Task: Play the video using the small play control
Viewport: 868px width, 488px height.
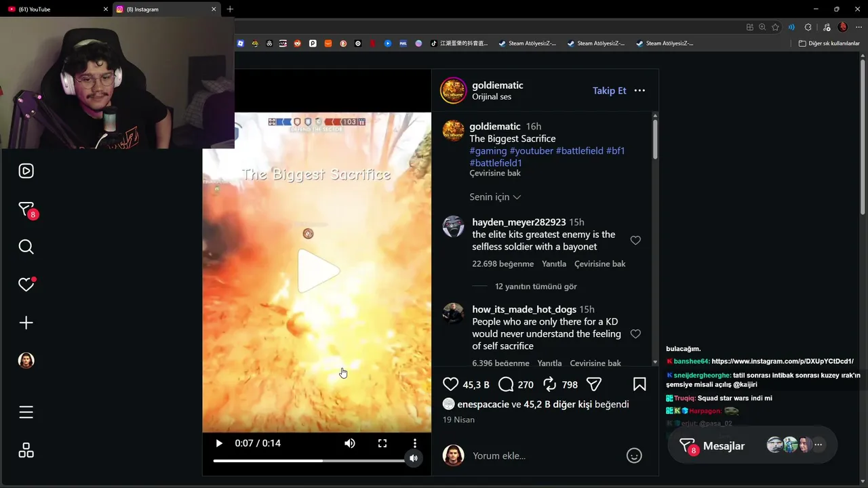Action: (219, 443)
